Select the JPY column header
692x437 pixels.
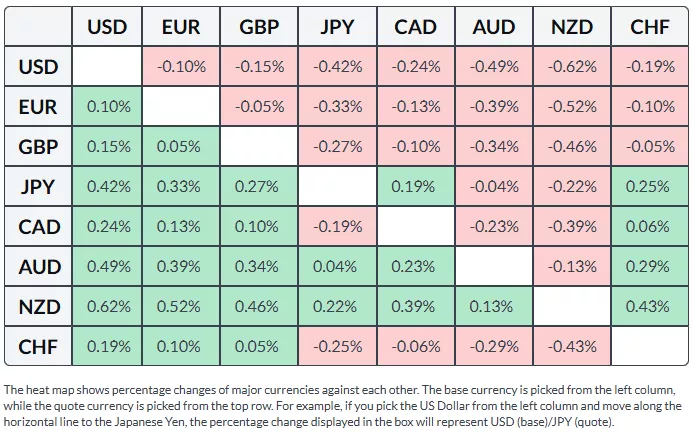point(339,27)
